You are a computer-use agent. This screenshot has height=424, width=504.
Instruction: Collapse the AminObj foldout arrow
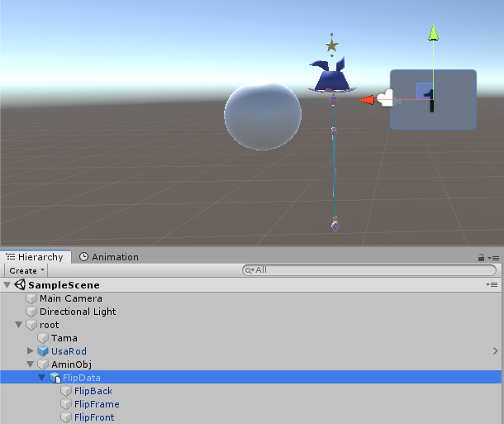pos(31,364)
